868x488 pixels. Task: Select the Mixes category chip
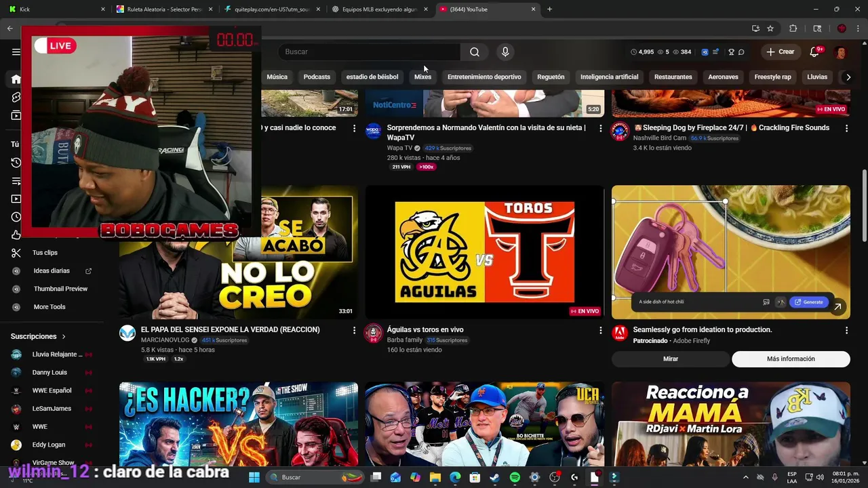pyautogui.click(x=422, y=77)
